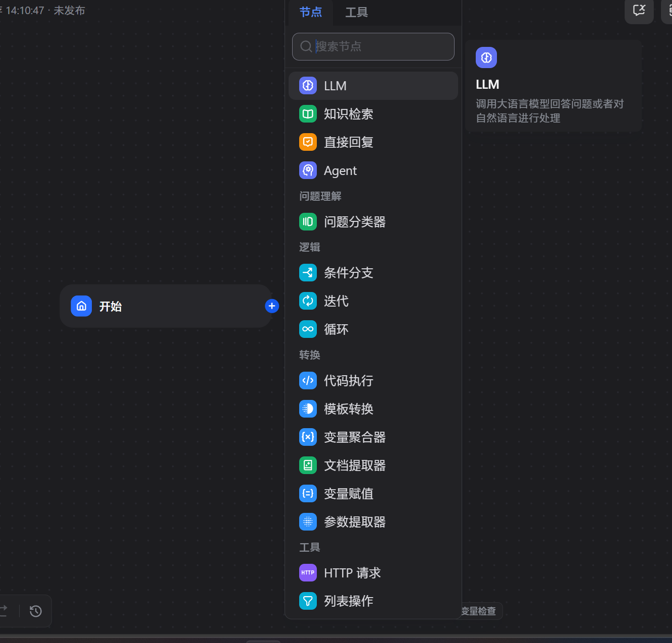Image resolution: width=672 pixels, height=643 pixels.
Task: Click the 逻辑 section header
Action: [310, 247]
